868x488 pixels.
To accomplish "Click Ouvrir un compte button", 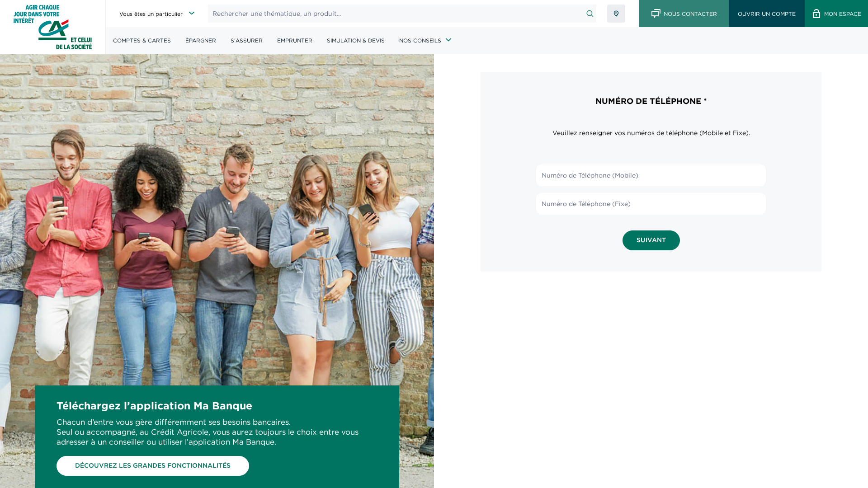I will pos(767,14).
